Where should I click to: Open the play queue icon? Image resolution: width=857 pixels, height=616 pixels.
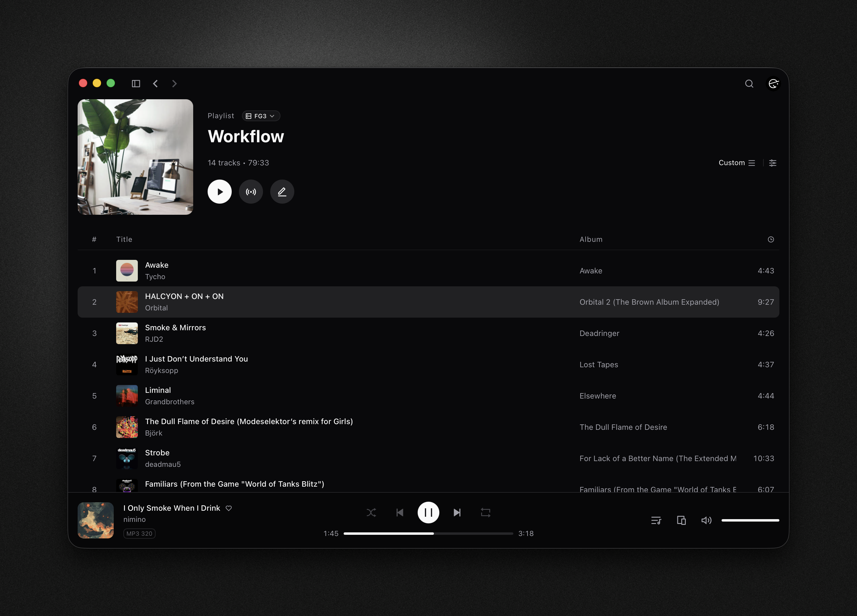pos(656,520)
